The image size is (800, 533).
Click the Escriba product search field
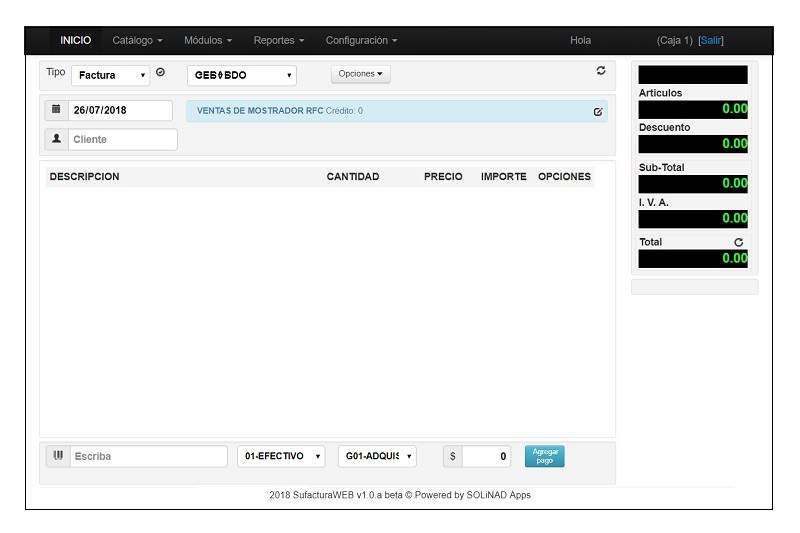tap(148, 456)
